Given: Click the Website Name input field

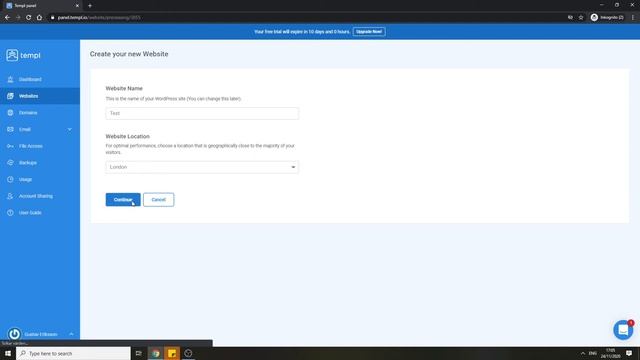Looking at the screenshot, I should point(202,113).
